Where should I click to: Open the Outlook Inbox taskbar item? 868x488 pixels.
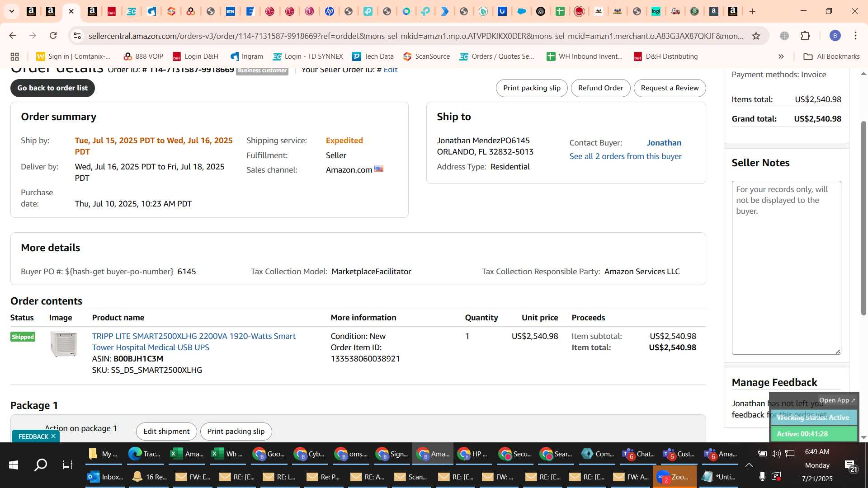pos(105,477)
